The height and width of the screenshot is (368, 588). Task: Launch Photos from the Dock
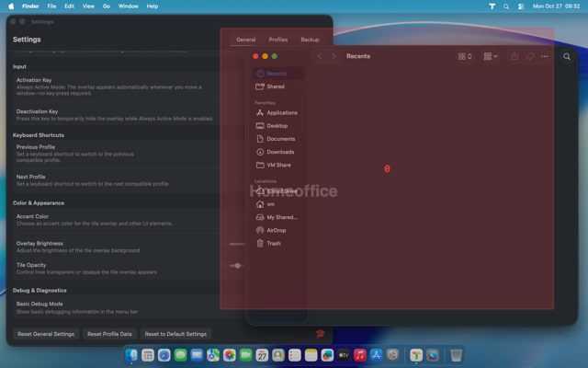click(230, 355)
